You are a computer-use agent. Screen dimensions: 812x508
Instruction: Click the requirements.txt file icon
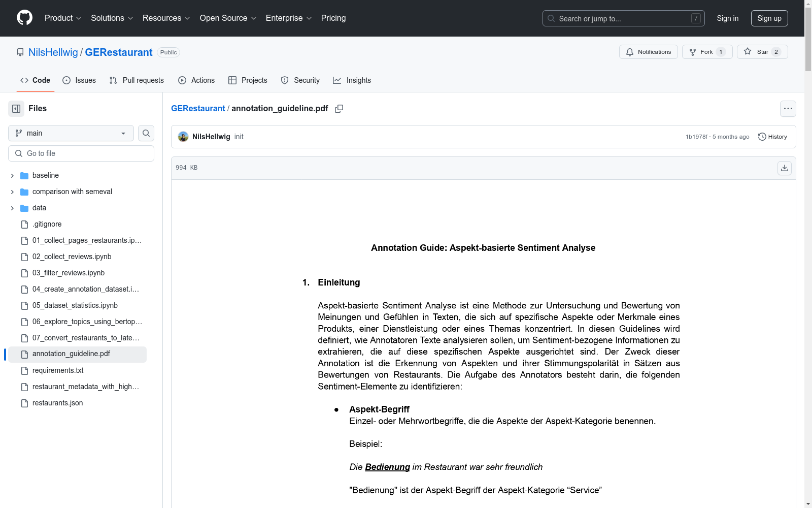(x=24, y=371)
